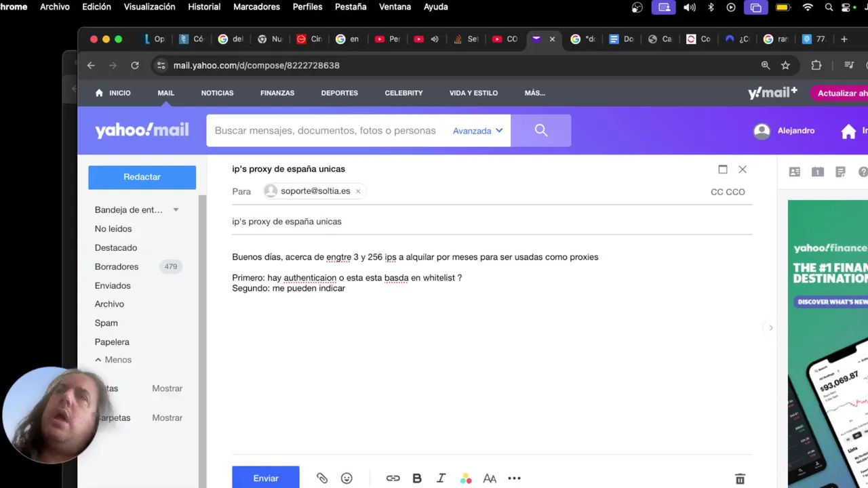Open Chrome extensions puzzle icon
868x488 pixels.
(816, 66)
